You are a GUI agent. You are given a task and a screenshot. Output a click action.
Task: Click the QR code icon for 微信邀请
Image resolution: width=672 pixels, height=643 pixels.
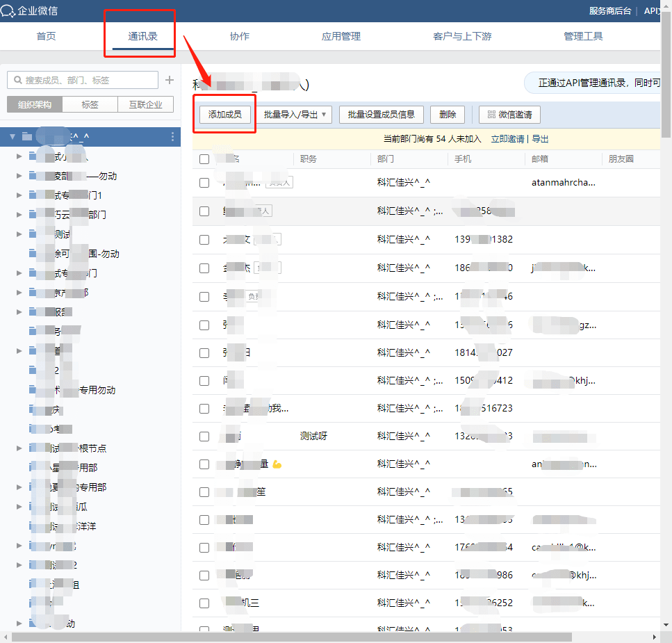pos(491,115)
